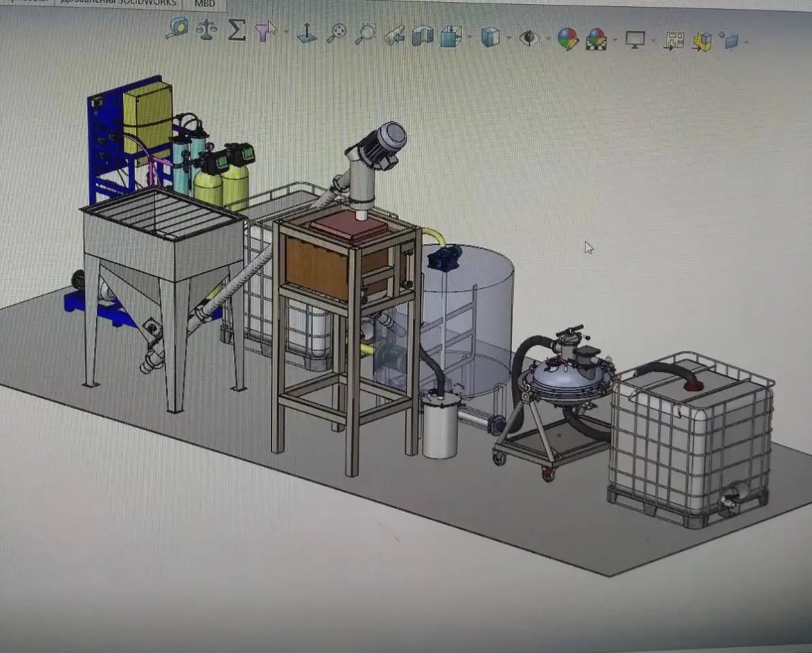The height and width of the screenshot is (653, 812).
Task: Click the Sigma statistics icon
Action: pos(236,30)
